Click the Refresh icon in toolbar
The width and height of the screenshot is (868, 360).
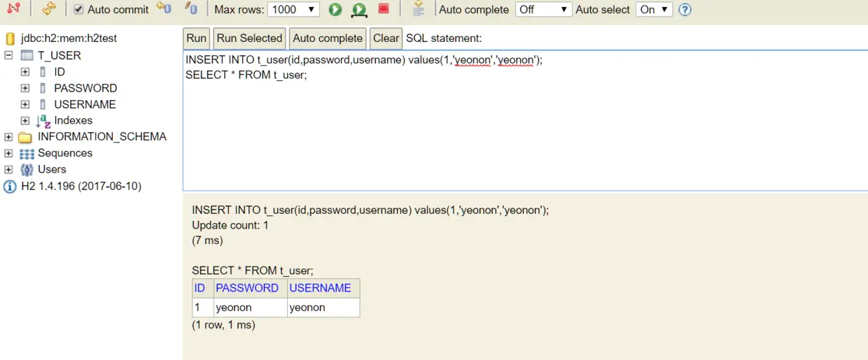[49, 9]
